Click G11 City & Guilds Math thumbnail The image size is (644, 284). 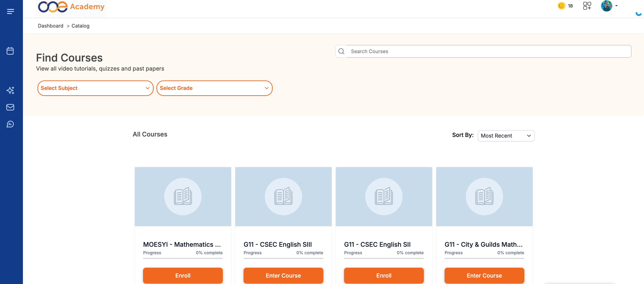click(484, 196)
